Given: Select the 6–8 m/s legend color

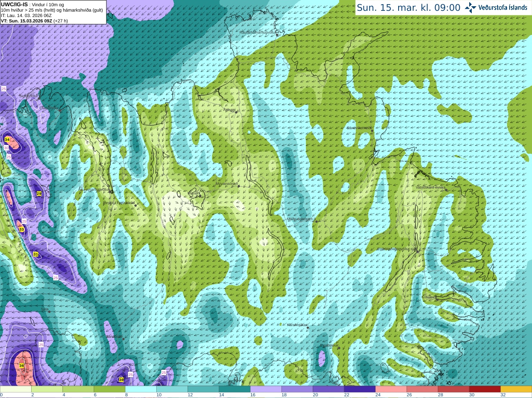Looking at the screenshot, I should 109,389.
